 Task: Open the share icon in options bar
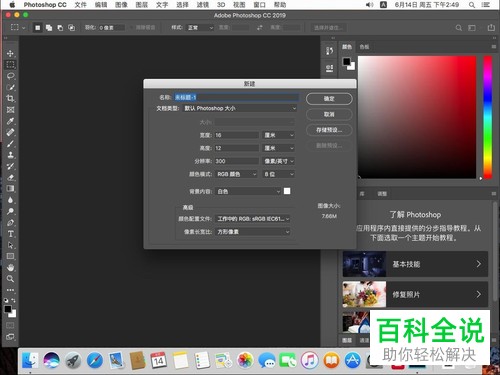pyautogui.click(x=491, y=28)
